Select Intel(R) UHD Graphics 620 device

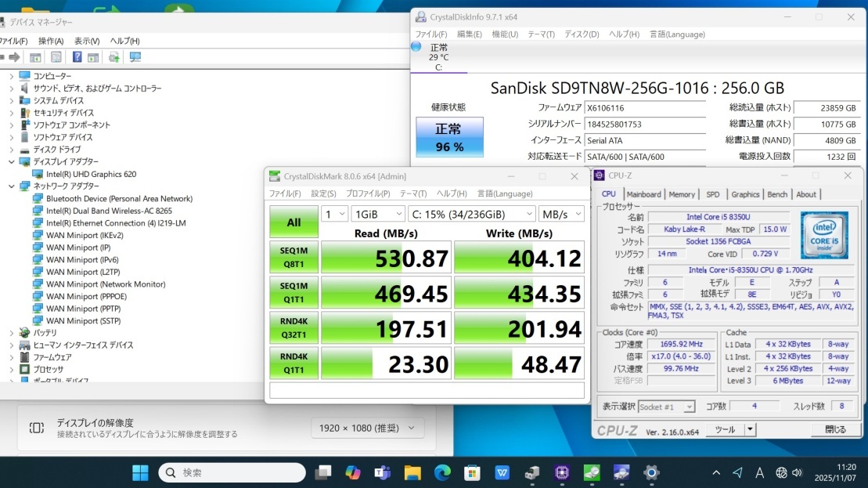[91, 174]
